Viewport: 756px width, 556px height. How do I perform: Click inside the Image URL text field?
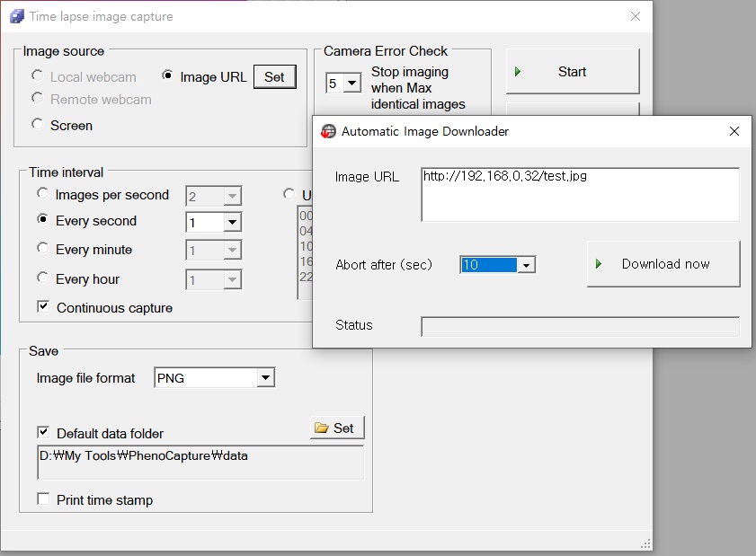pos(579,193)
